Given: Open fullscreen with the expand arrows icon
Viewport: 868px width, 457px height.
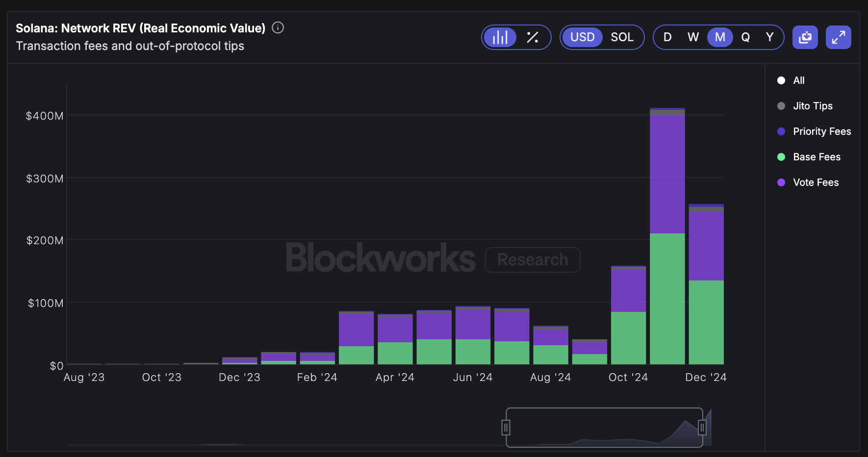Looking at the screenshot, I should pyautogui.click(x=838, y=37).
